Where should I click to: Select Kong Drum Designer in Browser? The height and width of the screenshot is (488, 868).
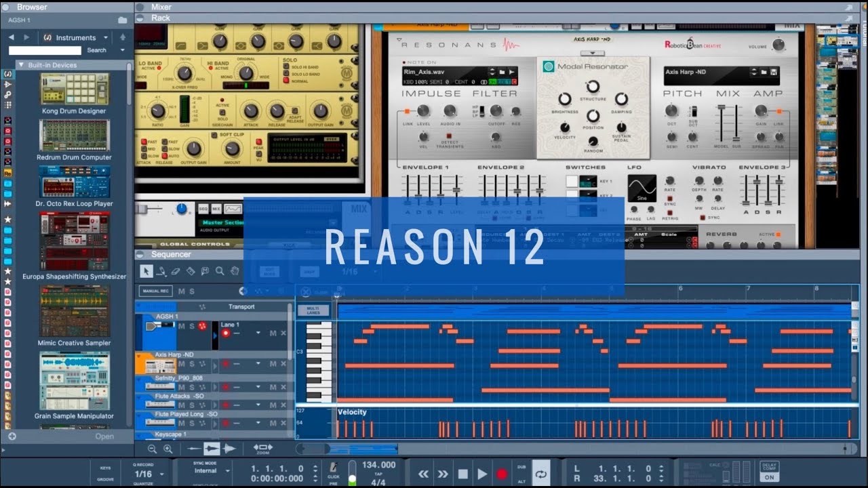click(x=74, y=94)
